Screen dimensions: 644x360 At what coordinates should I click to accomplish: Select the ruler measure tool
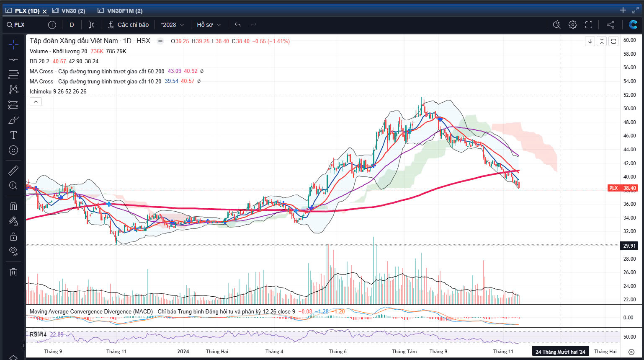pos(13,170)
